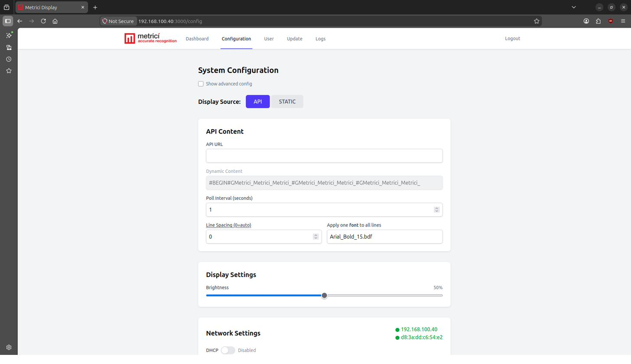Go to the browser home page
Viewport: 631px width, 364px height.
pyautogui.click(x=55, y=21)
